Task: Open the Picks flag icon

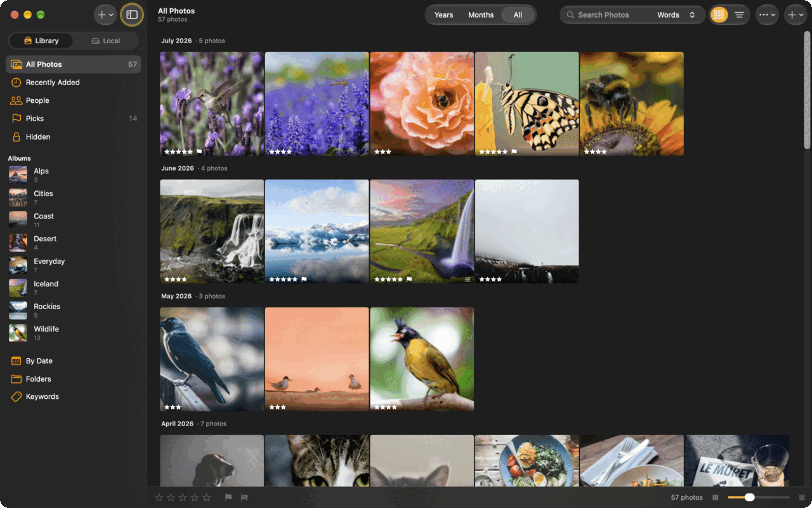Action: [16, 119]
